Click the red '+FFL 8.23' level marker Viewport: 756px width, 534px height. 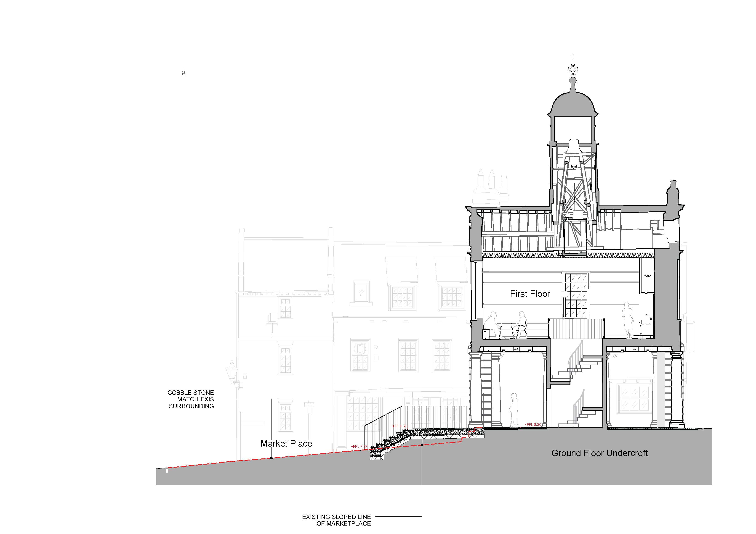click(x=399, y=426)
